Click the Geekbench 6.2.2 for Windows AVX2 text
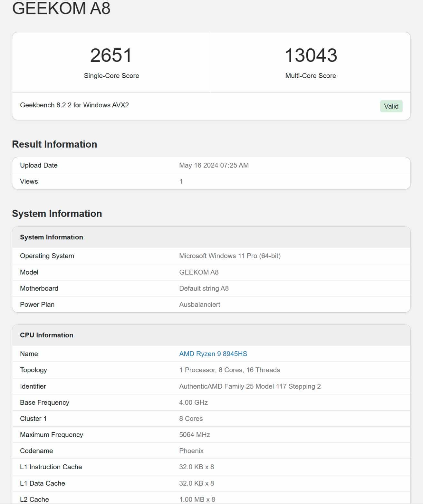 click(74, 105)
